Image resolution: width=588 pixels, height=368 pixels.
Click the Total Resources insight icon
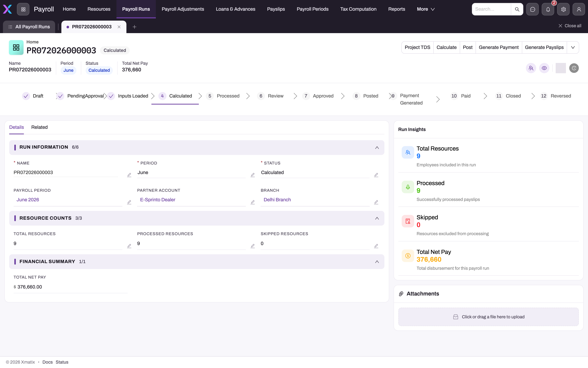click(x=408, y=152)
